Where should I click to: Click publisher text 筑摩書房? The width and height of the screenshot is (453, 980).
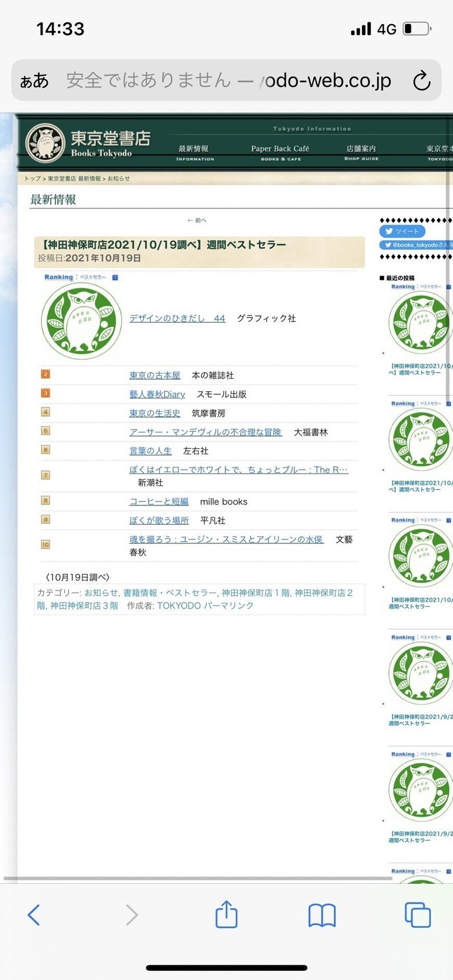(208, 413)
